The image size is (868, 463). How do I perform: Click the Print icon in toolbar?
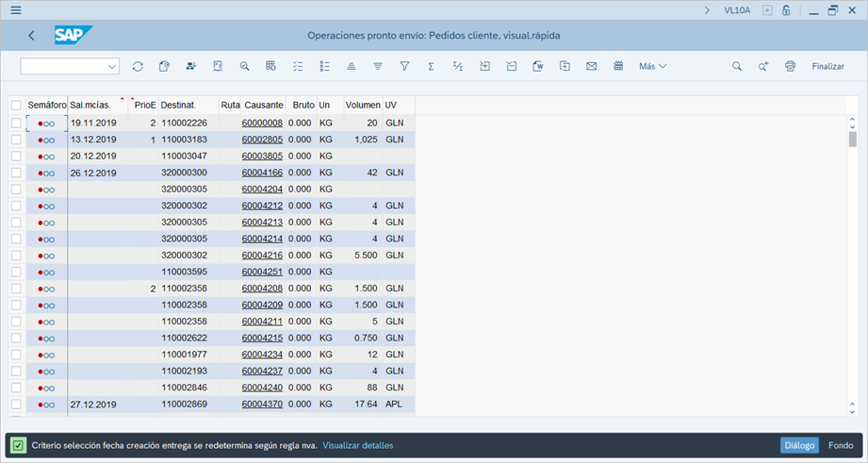(790, 67)
